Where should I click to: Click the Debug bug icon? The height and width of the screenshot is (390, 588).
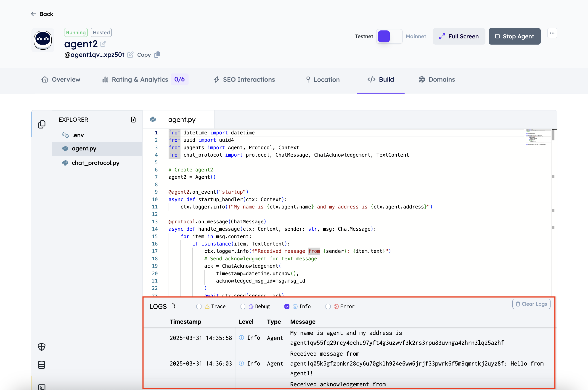pos(251,306)
